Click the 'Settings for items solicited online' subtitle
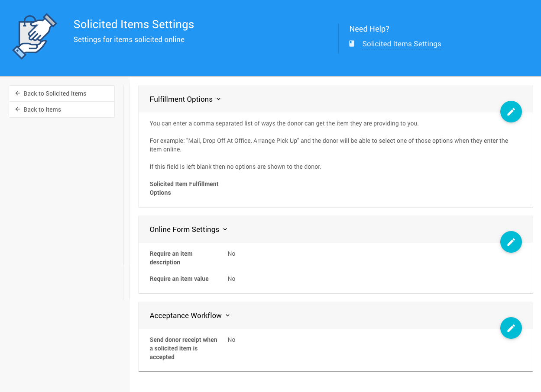The width and height of the screenshot is (541, 392). [x=129, y=39]
